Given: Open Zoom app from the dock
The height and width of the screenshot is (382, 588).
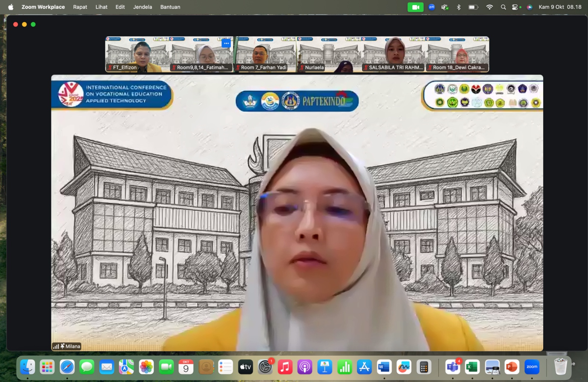Looking at the screenshot, I should tap(532, 367).
